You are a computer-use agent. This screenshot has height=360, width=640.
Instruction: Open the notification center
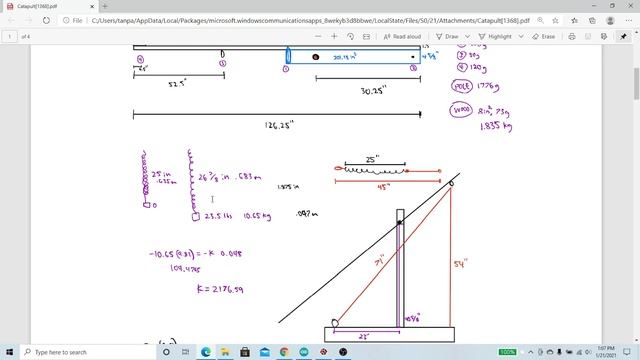point(627,352)
